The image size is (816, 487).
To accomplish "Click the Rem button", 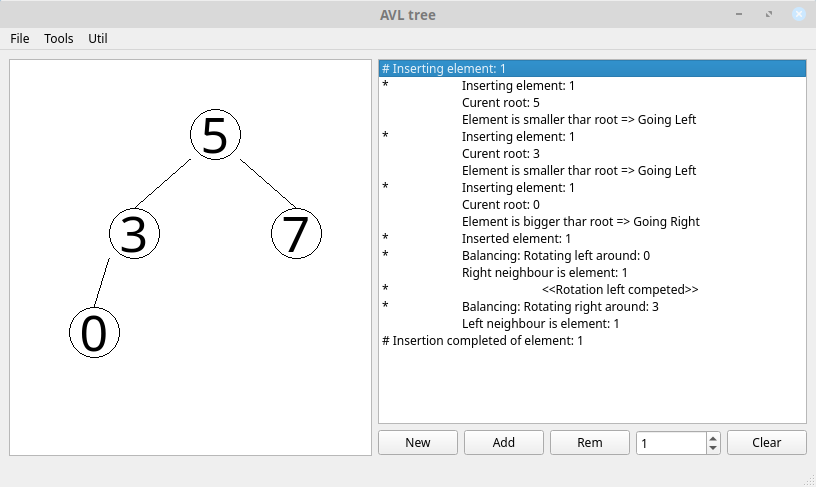I will (590, 443).
